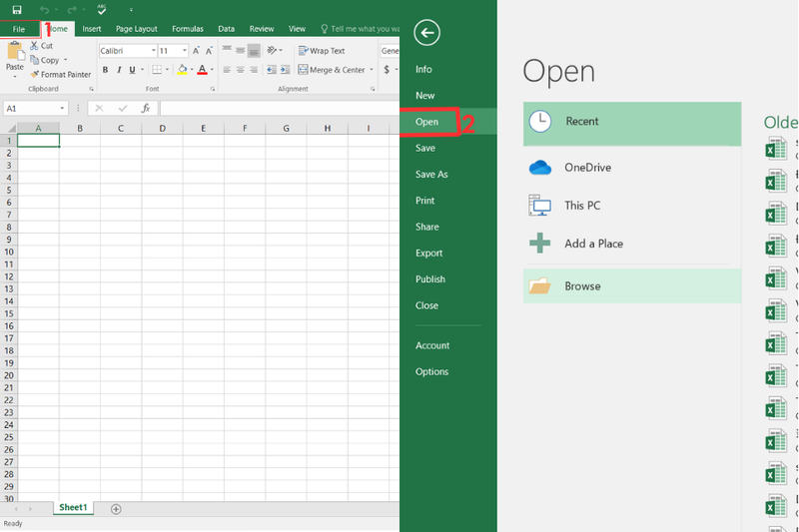
Task: Select Top Align icon
Action: click(227, 50)
